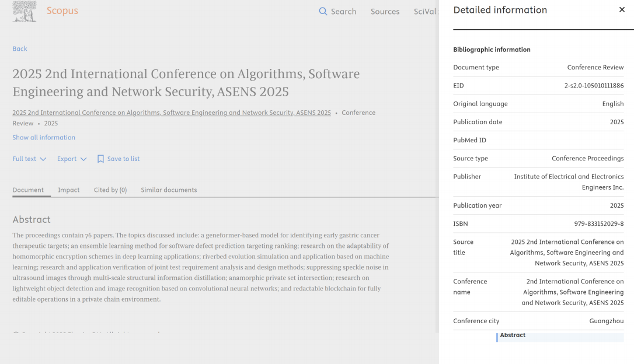Click the Back link

tap(20, 48)
